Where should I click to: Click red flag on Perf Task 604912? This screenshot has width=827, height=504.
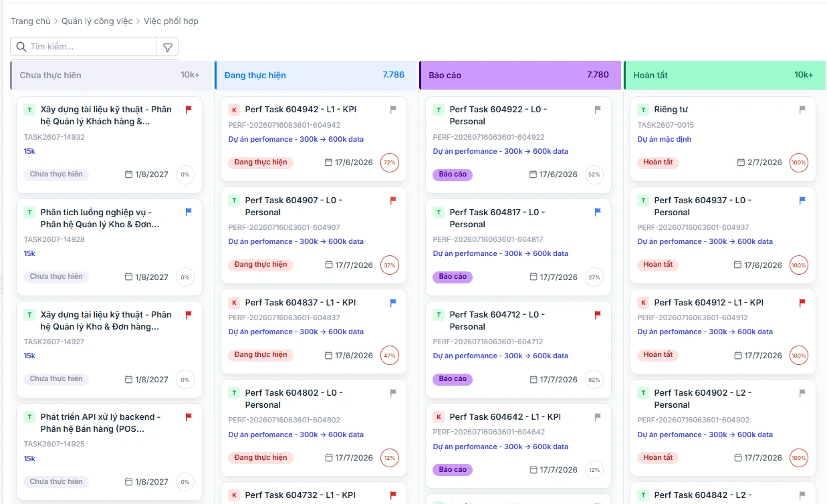tap(802, 302)
